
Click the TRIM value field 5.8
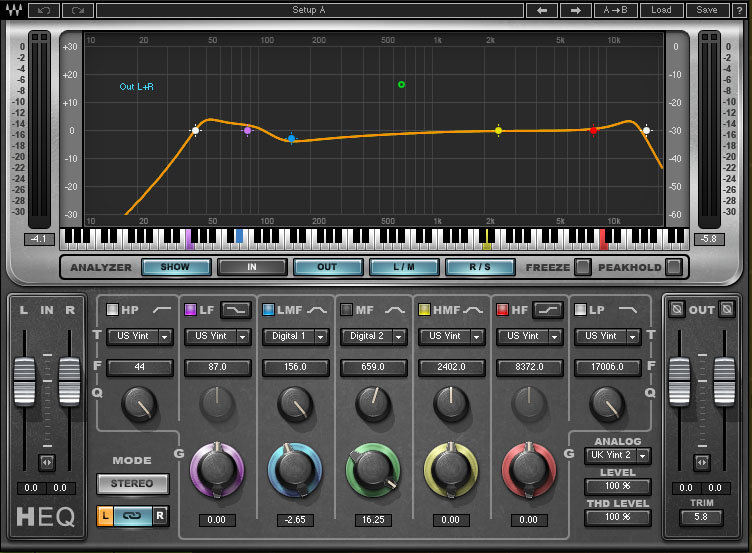tap(701, 517)
